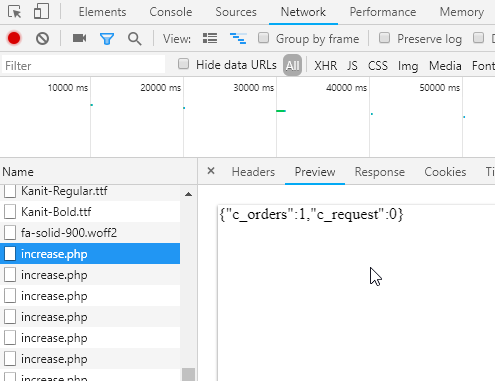This screenshot has width=495, height=381.
Task: Click the request list scrollbar thumb
Action: pos(188,374)
